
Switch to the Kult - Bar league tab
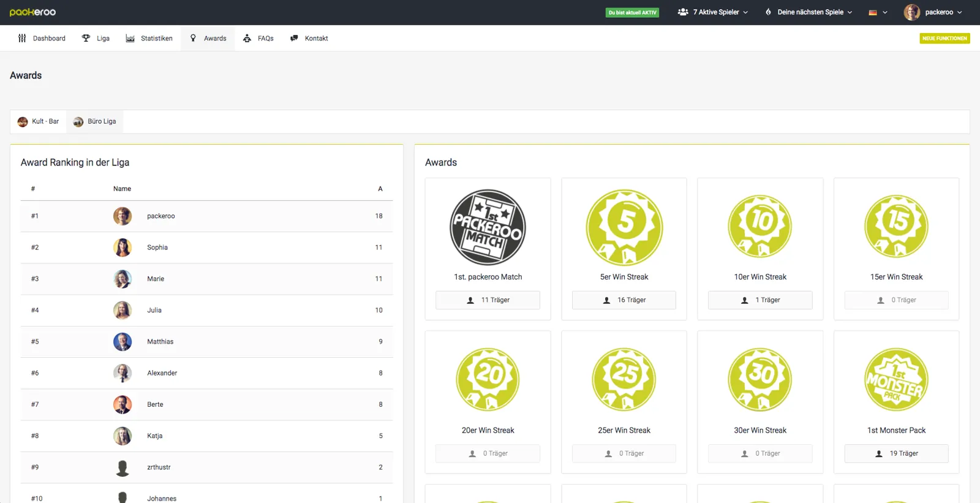pos(38,121)
